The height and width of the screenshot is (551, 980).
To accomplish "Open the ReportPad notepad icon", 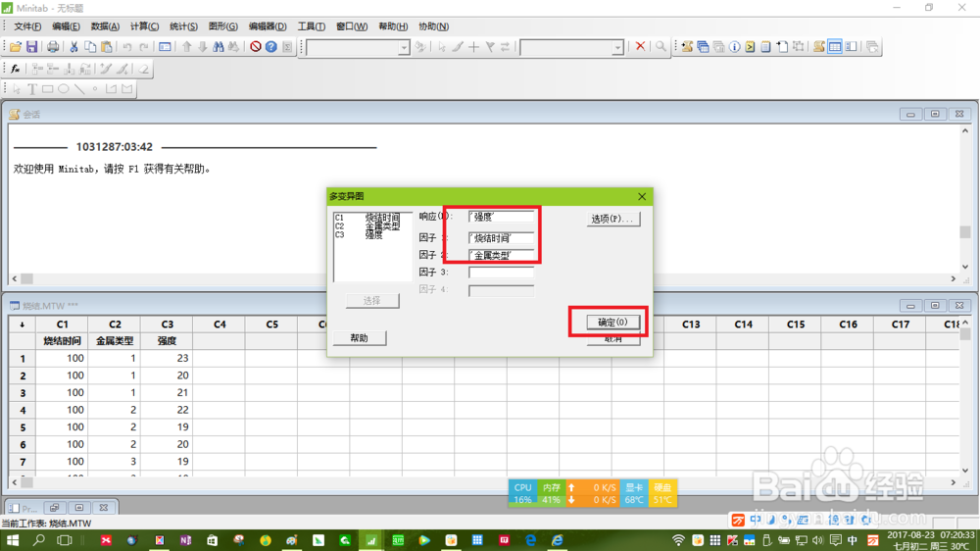I will 765,47.
